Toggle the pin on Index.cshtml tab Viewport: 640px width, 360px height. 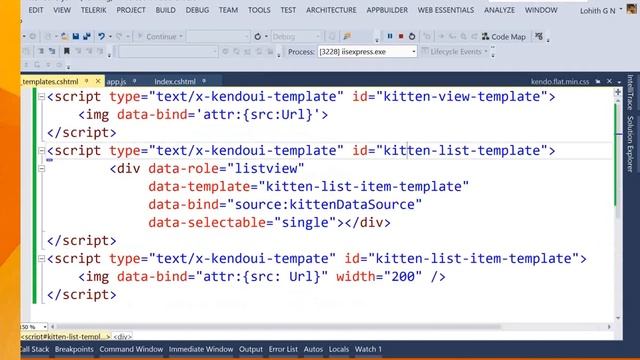point(204,81)
